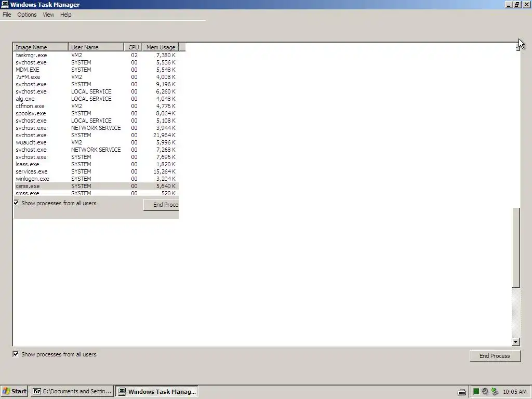Click the NETWORK SERVICE user on the 3,944 K row

[96, 128]
